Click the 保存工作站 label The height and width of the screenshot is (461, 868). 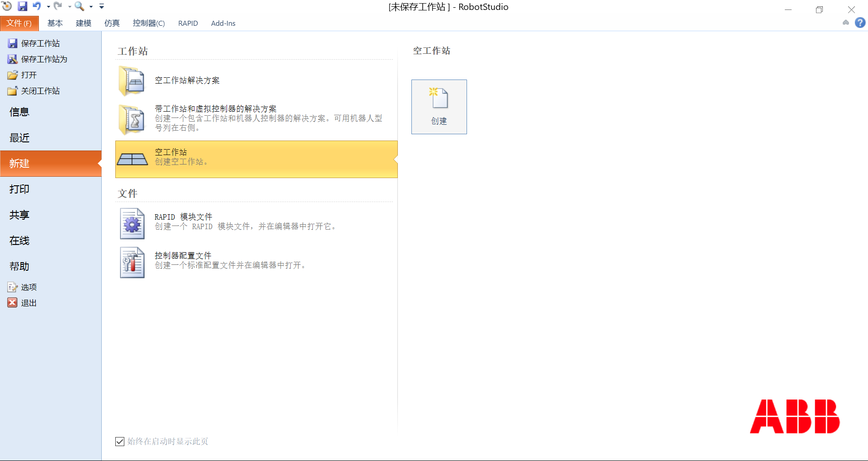pyautogui.click(x=41, y=43)
